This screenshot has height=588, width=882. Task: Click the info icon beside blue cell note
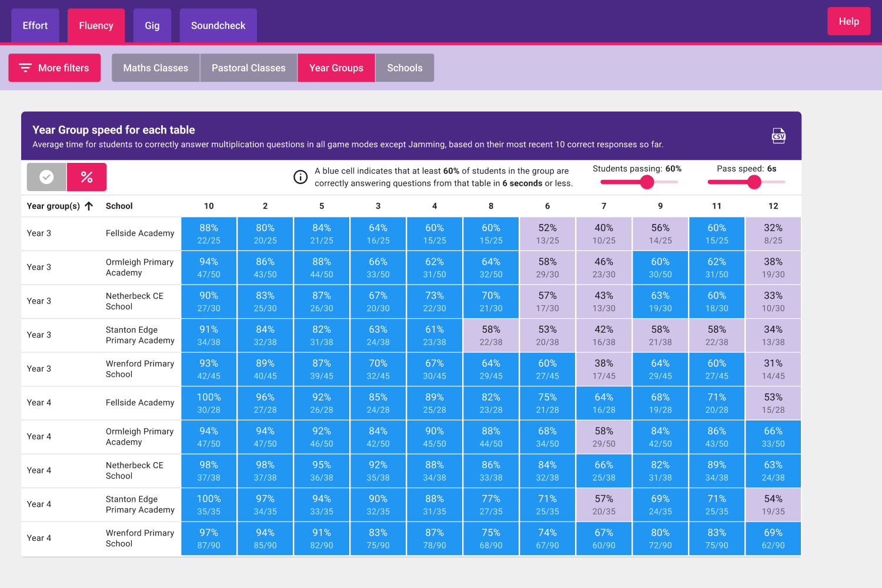pos(300,177)
